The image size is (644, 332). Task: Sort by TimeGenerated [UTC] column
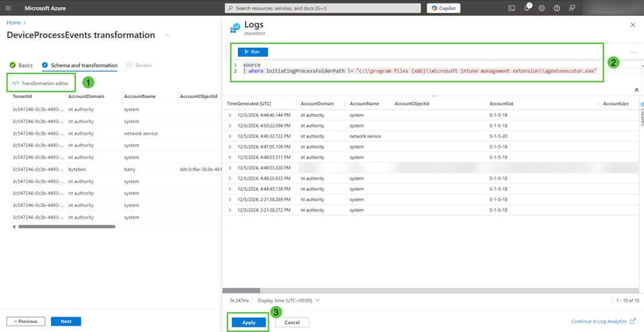[x=249, y=104]
